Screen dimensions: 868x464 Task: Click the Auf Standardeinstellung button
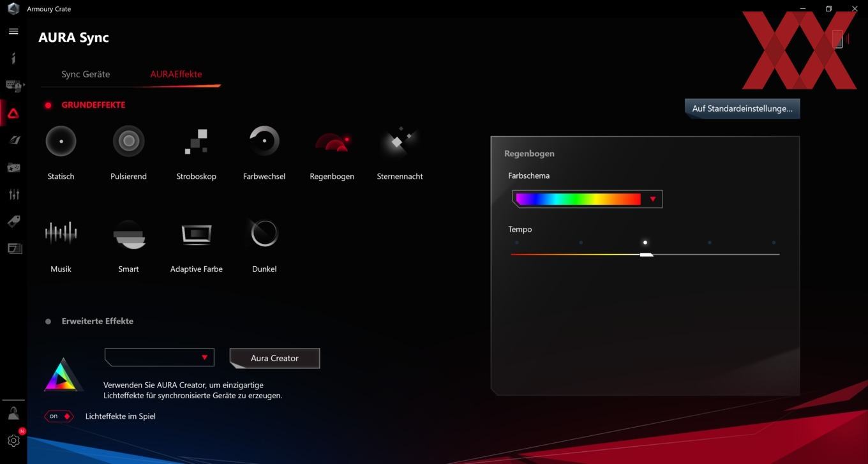(742, 109)
